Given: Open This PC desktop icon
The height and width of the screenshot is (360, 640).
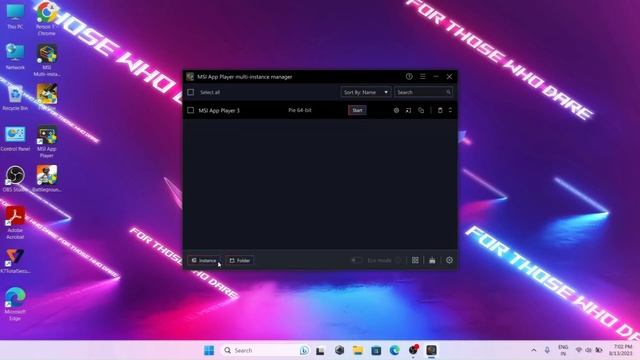Looking at the screenshot, I should (x=15, y=17).
